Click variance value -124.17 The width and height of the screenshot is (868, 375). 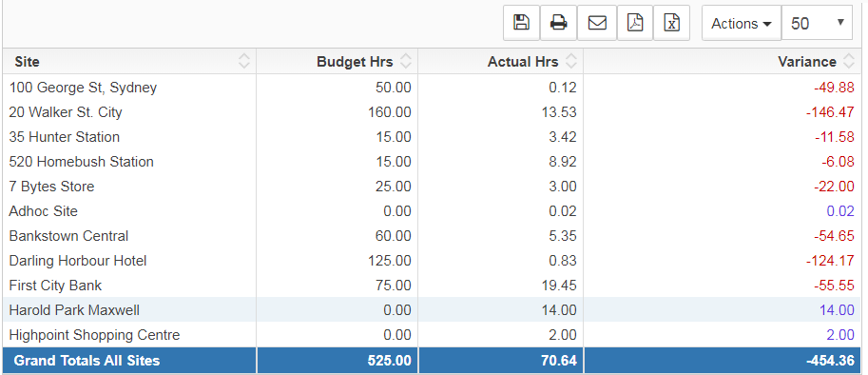click(830, 261)
